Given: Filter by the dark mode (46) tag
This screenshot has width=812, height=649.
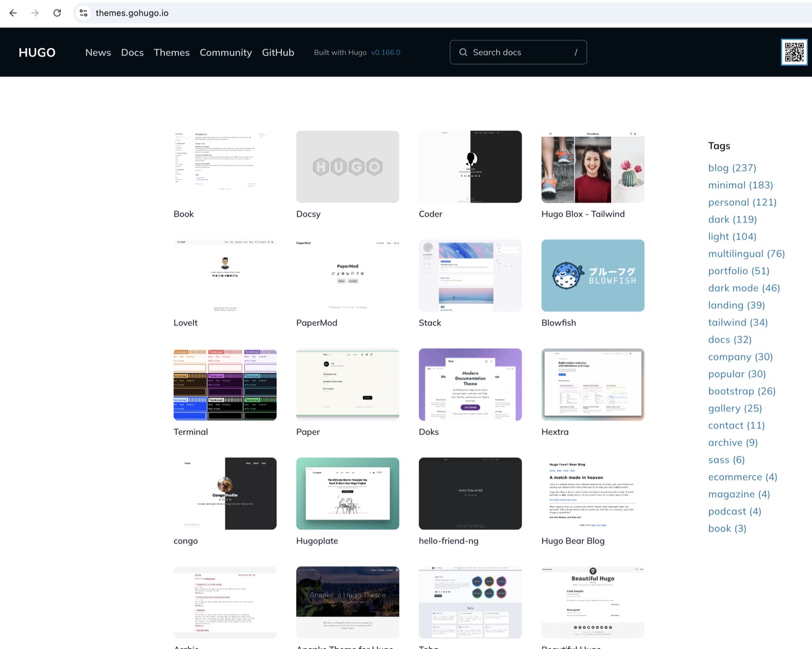Looking at the screenshot, I should click(x=744, y=288).
